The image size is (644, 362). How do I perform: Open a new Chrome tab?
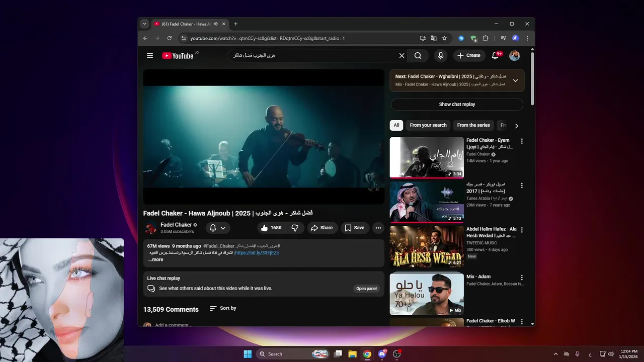(235, 24)
